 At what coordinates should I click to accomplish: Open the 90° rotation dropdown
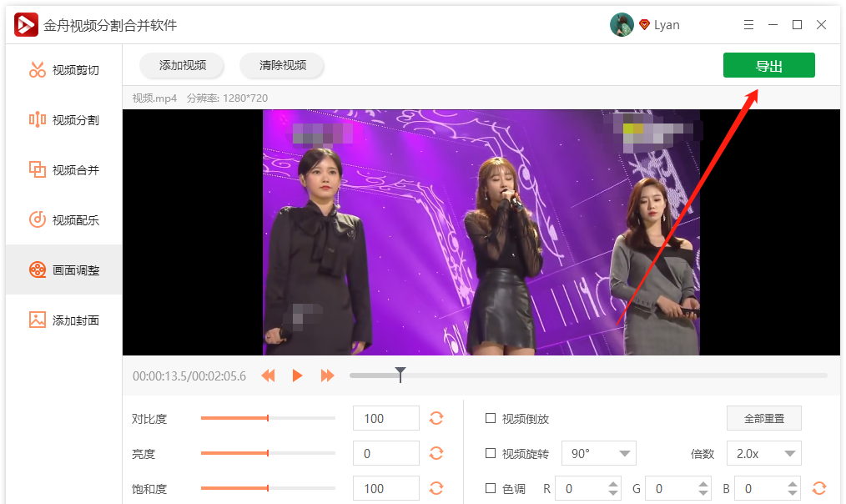point(599,453)
